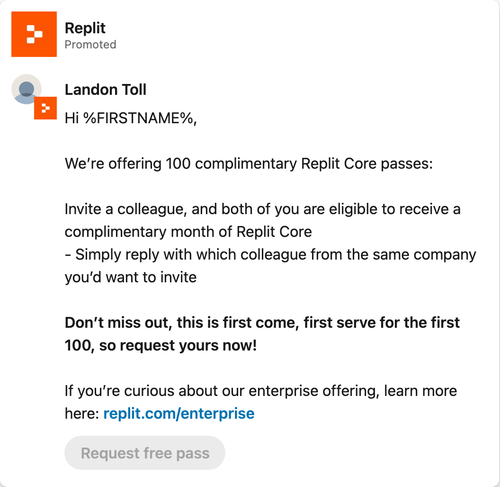This screenshot has width=500, height=487.
Task: Click the 'If you're curious' sentence
Action: coord(261,391)
